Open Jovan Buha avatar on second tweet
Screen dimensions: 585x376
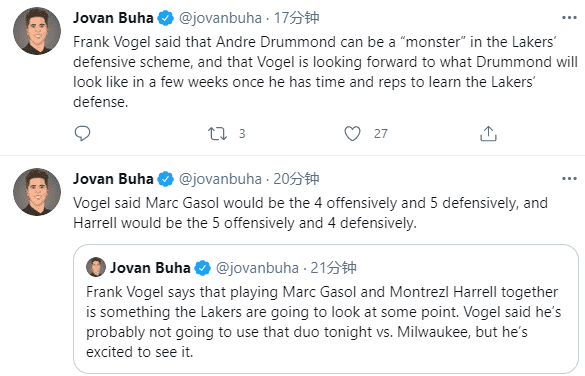pyautogui.click(x=37, y=192)
